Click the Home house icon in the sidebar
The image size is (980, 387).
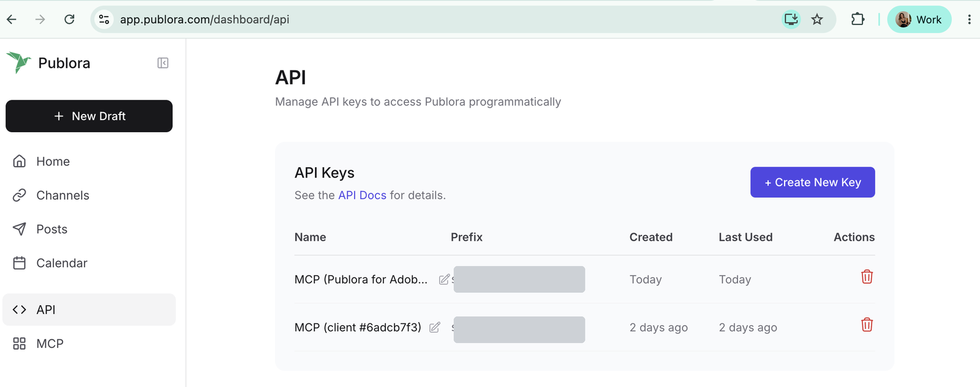click(x=20, y=161)
